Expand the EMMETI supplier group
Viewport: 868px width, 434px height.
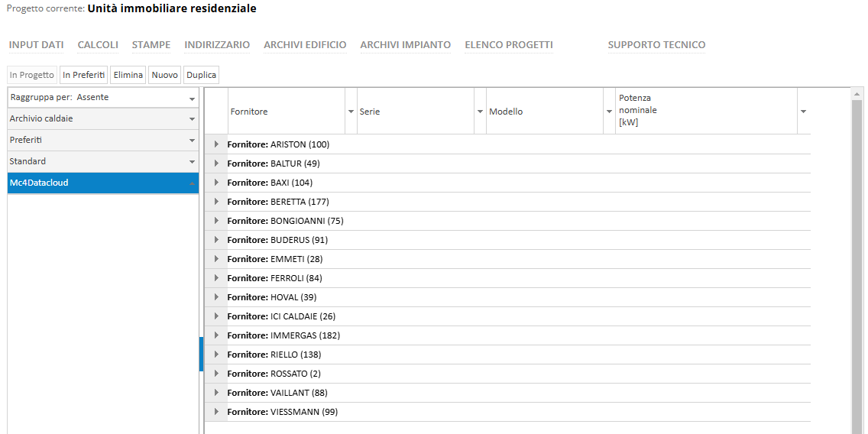tap(216, 259)
